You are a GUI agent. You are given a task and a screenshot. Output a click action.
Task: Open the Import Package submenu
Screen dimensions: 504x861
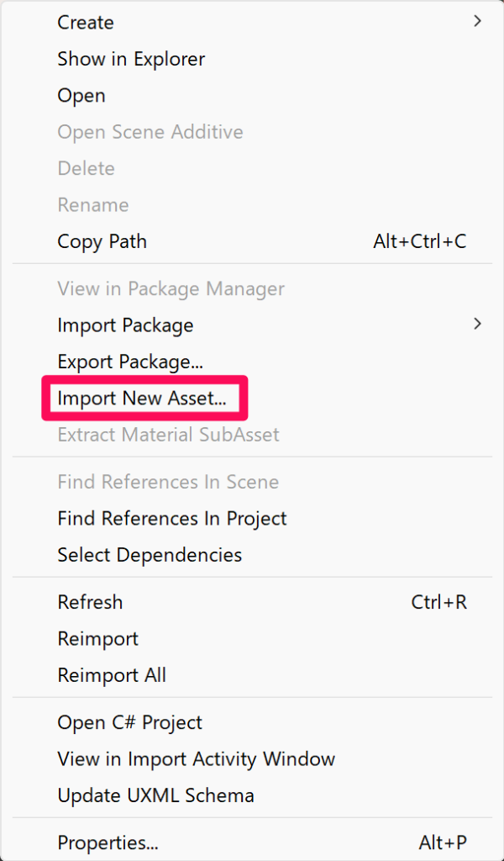(125, 325)
